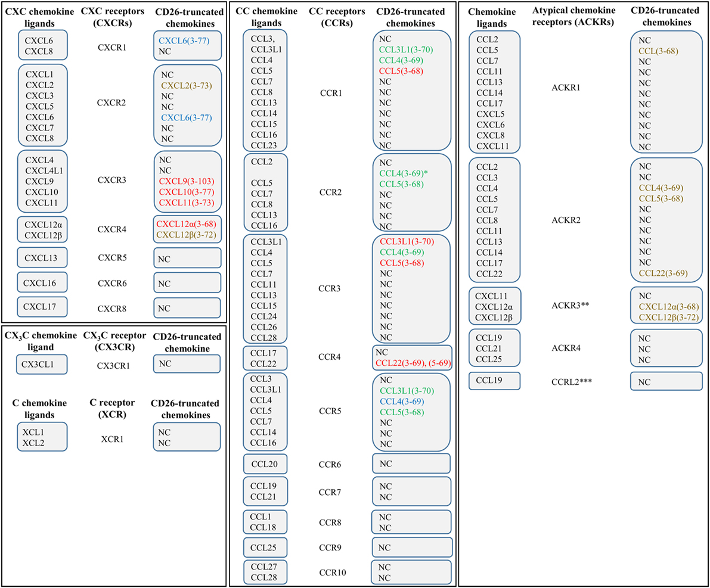Click the CCR2 receptor label
The width and height of the screenshot is (710, 588).
tap(330, 192)
